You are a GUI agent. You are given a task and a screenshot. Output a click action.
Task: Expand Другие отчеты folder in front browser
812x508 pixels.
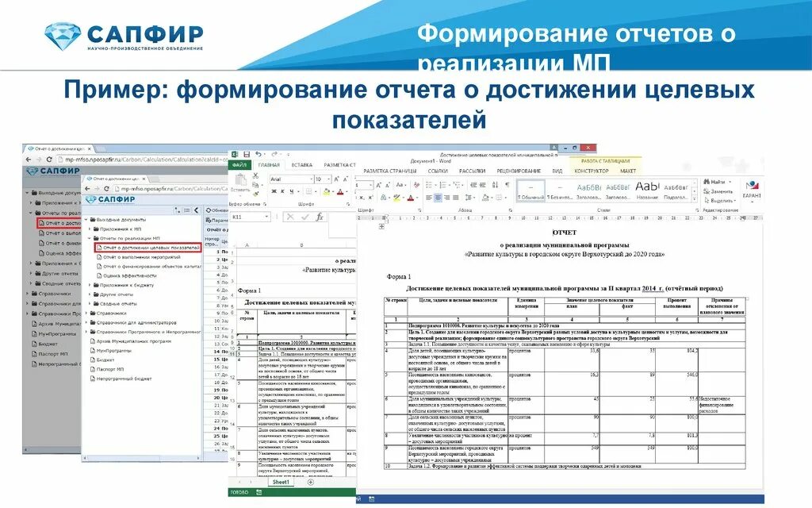tap(90, 294)
